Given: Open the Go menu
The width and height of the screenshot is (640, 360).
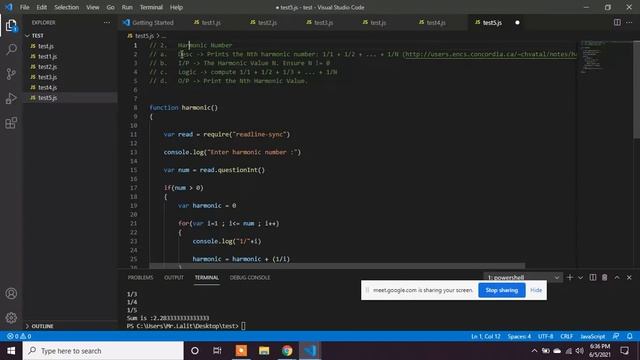Looking at the screenshot, I should 110,7.
